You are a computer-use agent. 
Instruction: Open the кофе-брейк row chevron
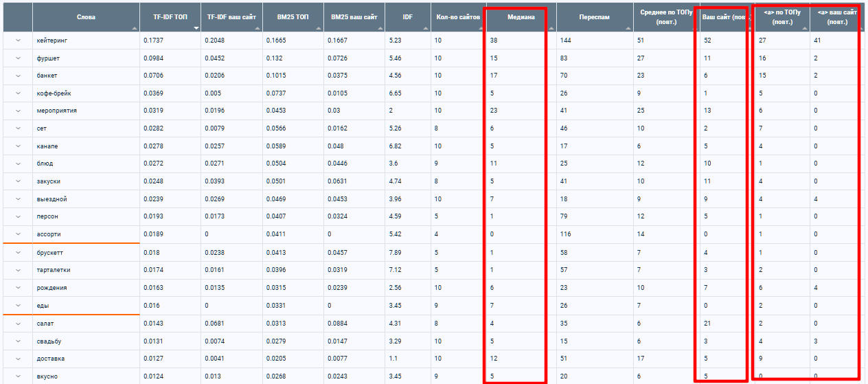17,93
